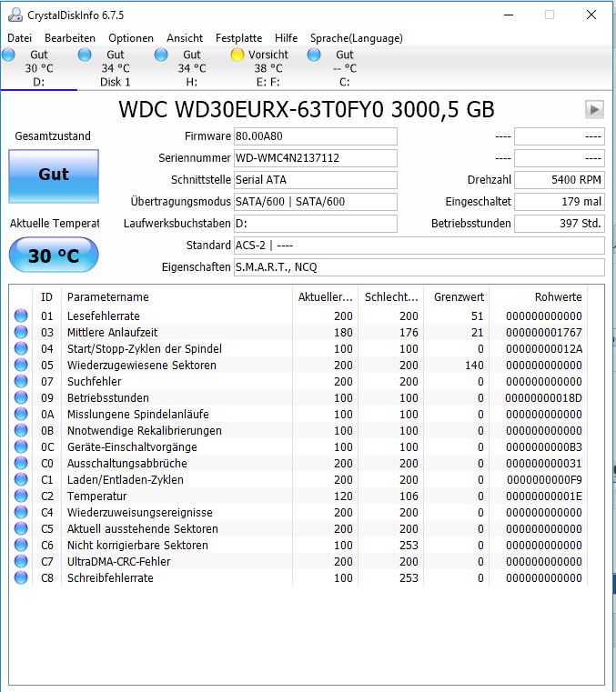Image resolution: width=616 pixels, height=692 pixels.
Task: Click the Firmware field 80.00A80
Action: 316,136
